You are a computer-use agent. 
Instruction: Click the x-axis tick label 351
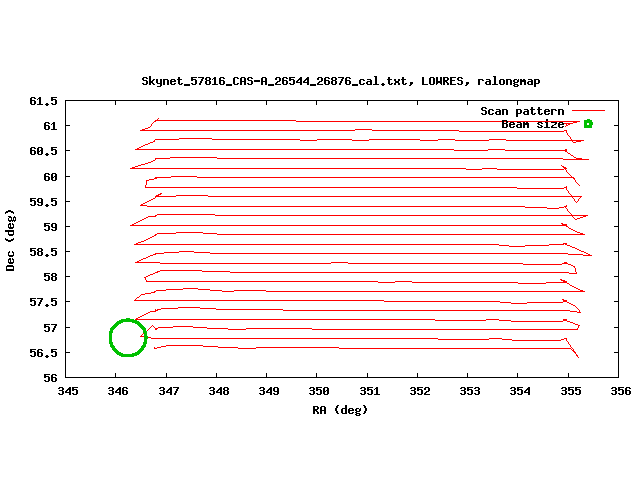point(369,391)
